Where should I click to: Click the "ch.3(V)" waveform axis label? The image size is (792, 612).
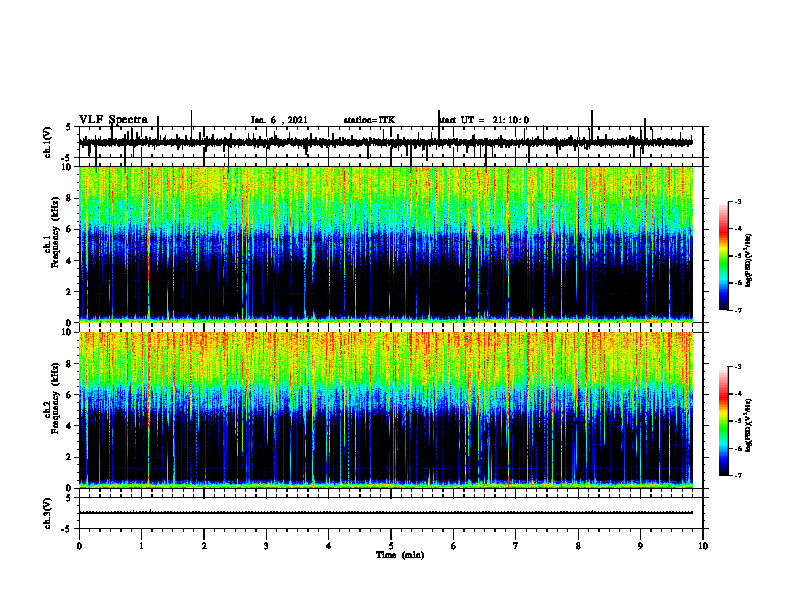click(48, 513)
